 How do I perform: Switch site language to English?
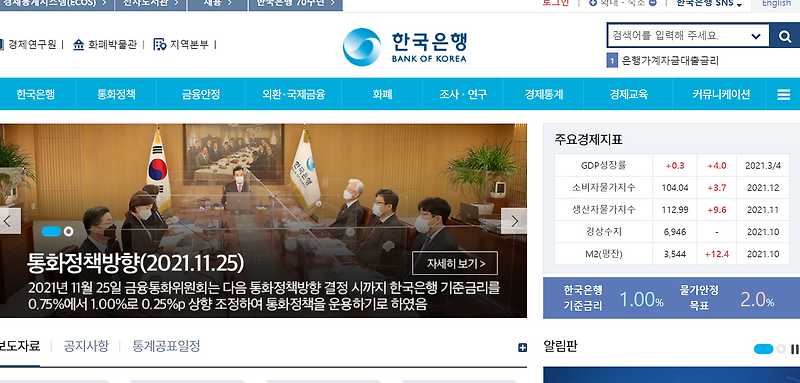[776, 4]
